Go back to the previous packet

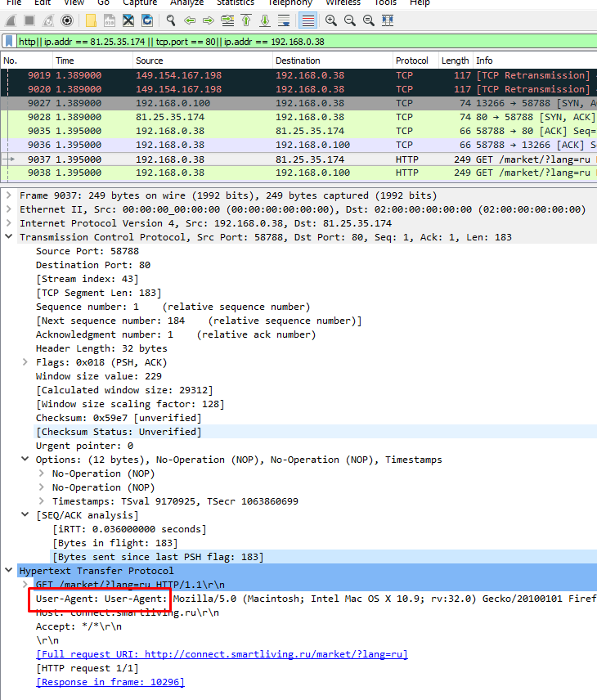[190, 20]
